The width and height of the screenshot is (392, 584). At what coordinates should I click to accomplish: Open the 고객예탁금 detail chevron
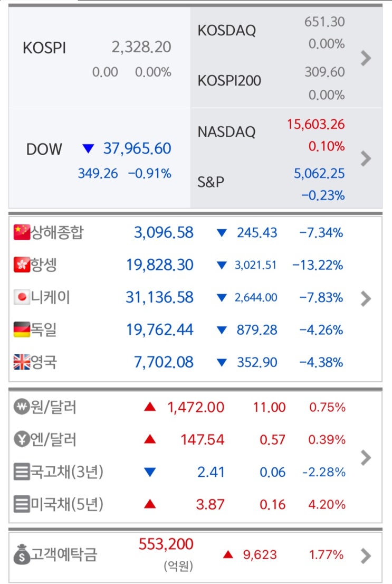[366, 555]
